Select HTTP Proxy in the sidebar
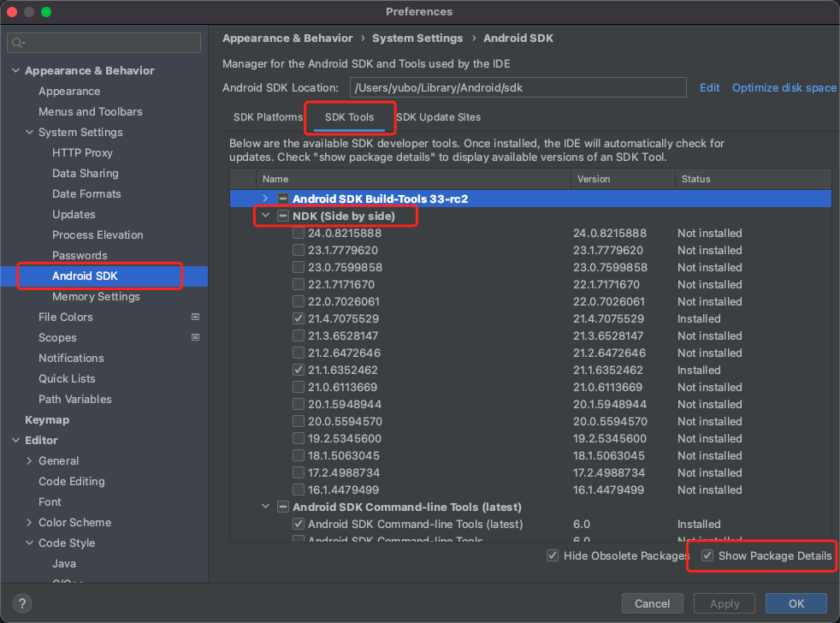Image resolution: width=840 pixels, height=623 pixels. (82, 153)
